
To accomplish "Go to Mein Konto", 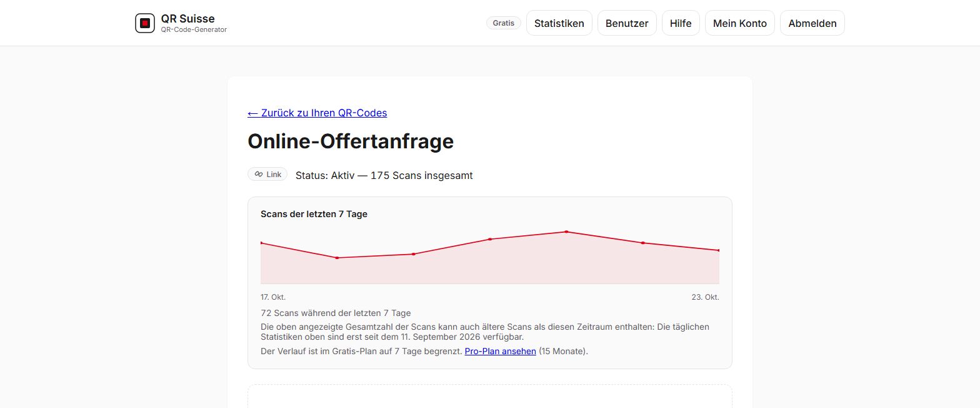I will click(740, 23).
